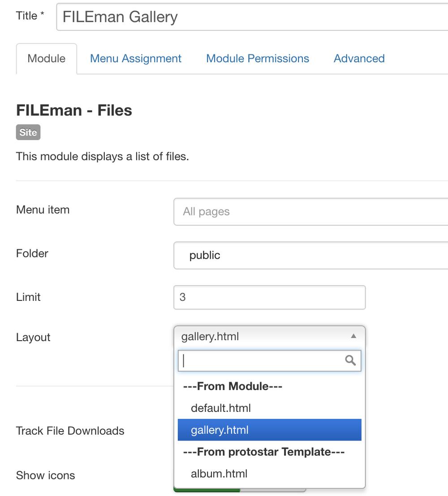Click the Track File Downloads label
This screenshot has width=448, height=496.
coord(70,431)
